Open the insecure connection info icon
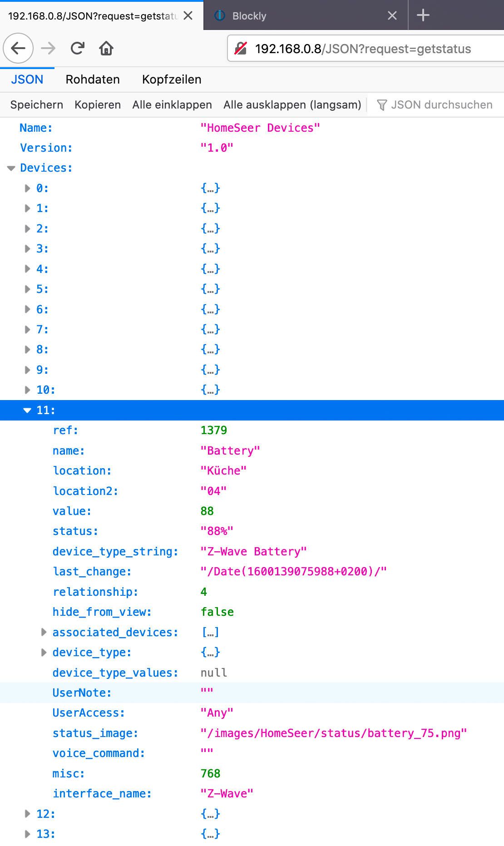Image resolution: width=504 pixels, height=846 pixels. pyautogui.click(x=241, y=49)
